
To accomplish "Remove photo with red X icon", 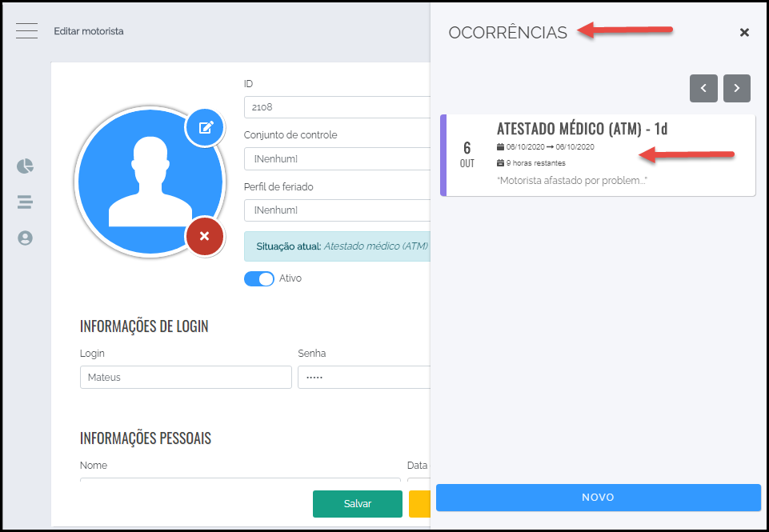I will point(204,236).
